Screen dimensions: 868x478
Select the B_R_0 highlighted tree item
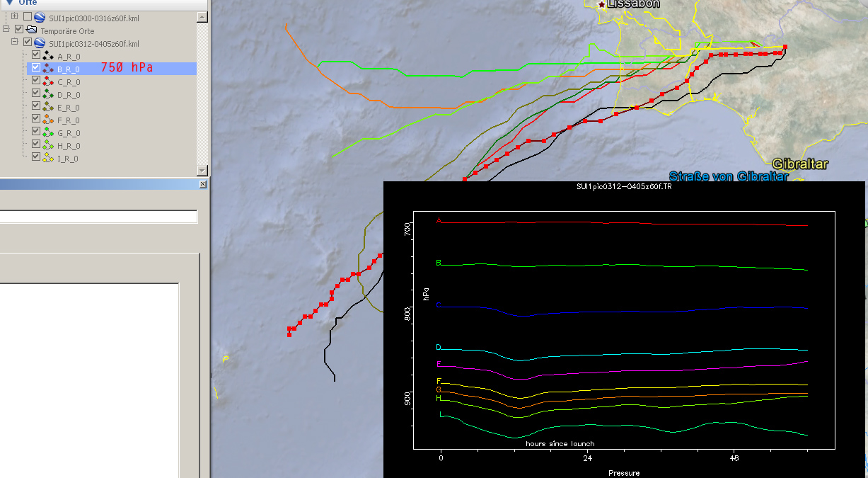(x=69, y=69)
